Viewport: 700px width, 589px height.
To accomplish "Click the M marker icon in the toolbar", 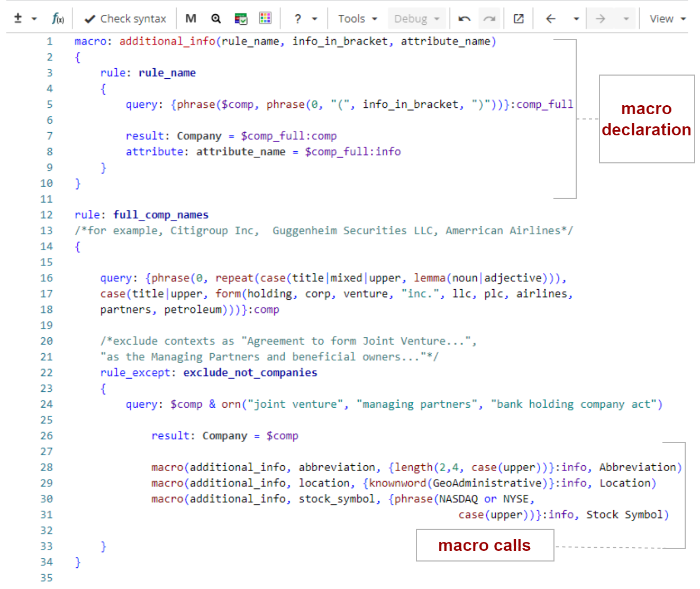I will 190,17.
